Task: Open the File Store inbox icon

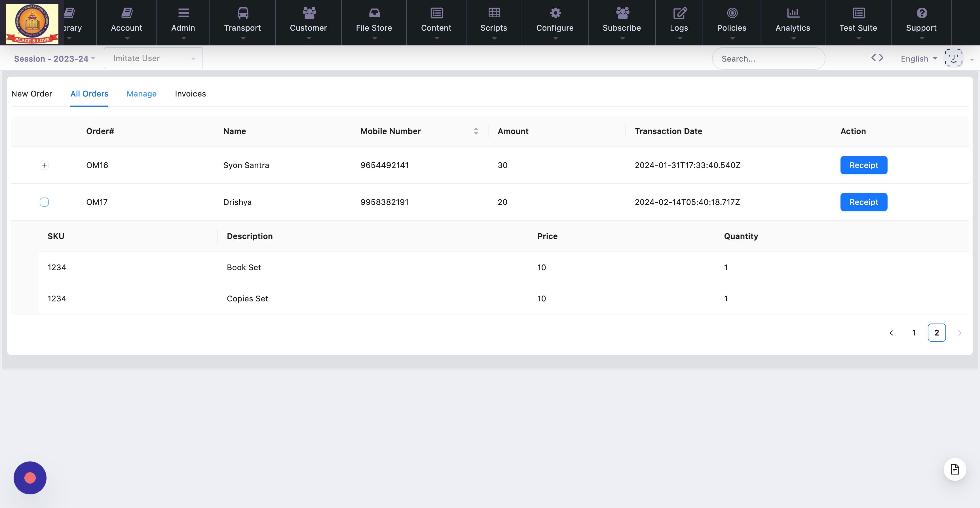Action: pyautogui.click(x=374, y=13)
